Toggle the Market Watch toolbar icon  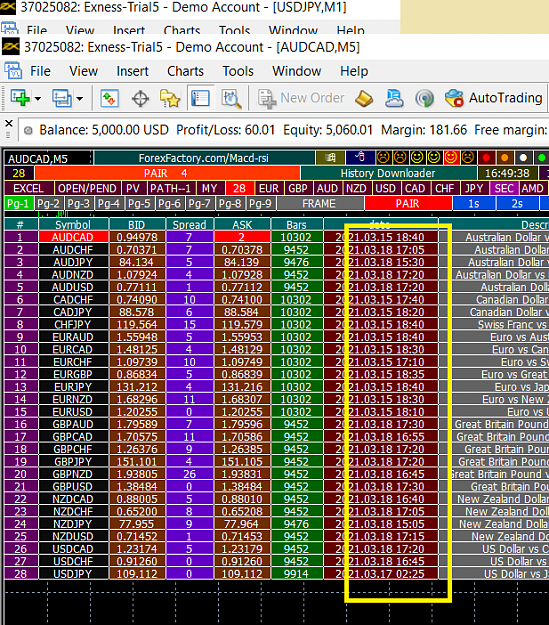(x=110, y=98)
